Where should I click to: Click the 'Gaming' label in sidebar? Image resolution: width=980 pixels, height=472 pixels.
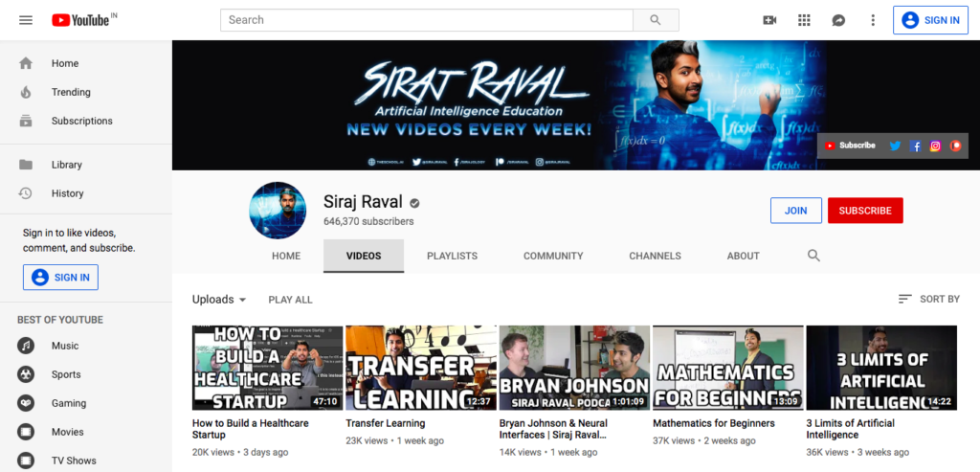coord(69,403)
